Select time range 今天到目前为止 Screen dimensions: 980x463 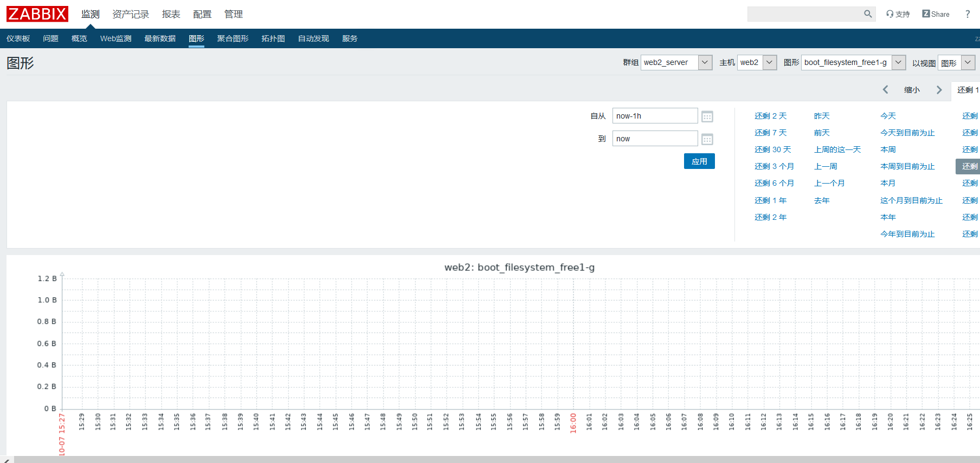click(907, 133)
